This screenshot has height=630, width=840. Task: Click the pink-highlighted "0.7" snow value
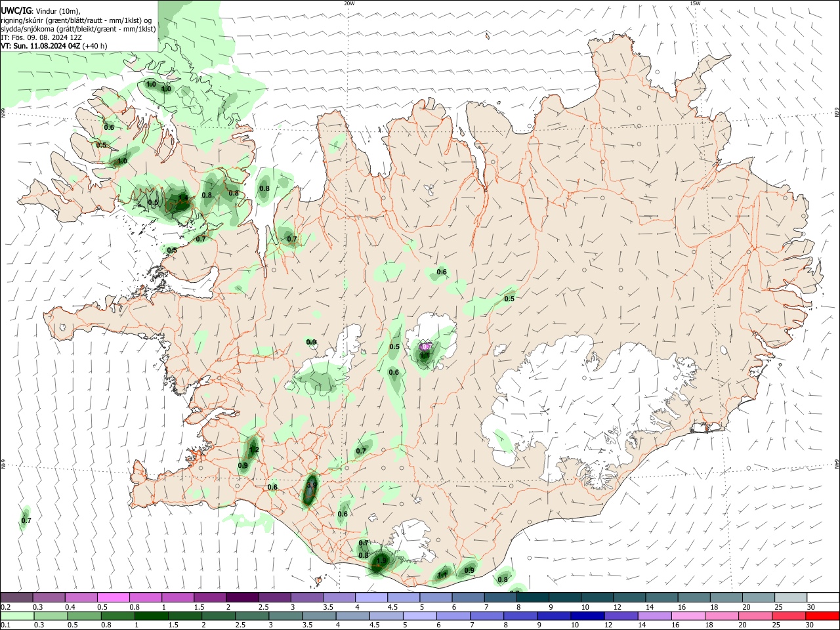426,346
